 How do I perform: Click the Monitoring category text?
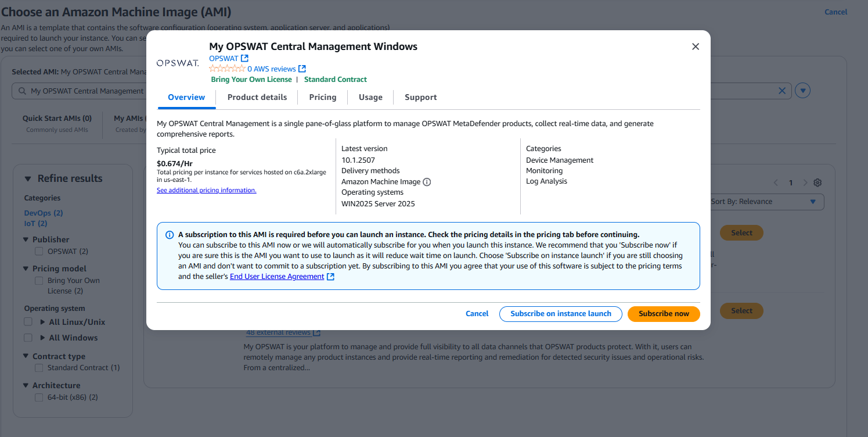(545, 171)
